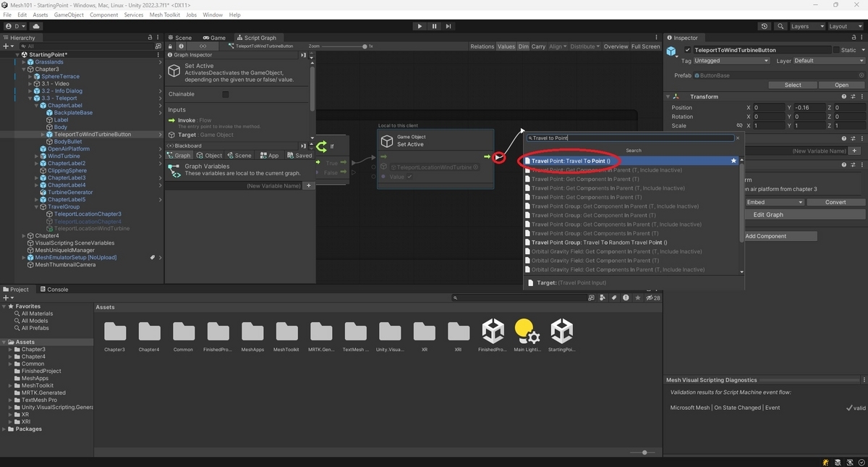Toggle the graph inspector info icon
Viewport: 868px width, 467px height.
point(181,46)
